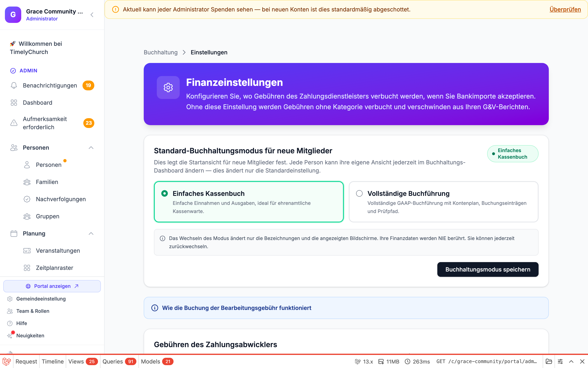Click the Zeitplanraster grid icon
The image size is (588, 368).
pos(27,268)
